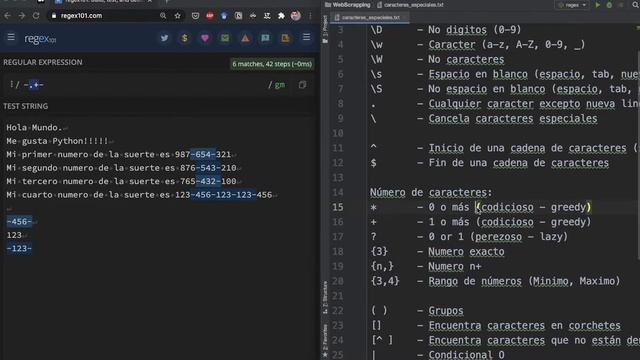Reload the regex101 page

click(36, 16)
